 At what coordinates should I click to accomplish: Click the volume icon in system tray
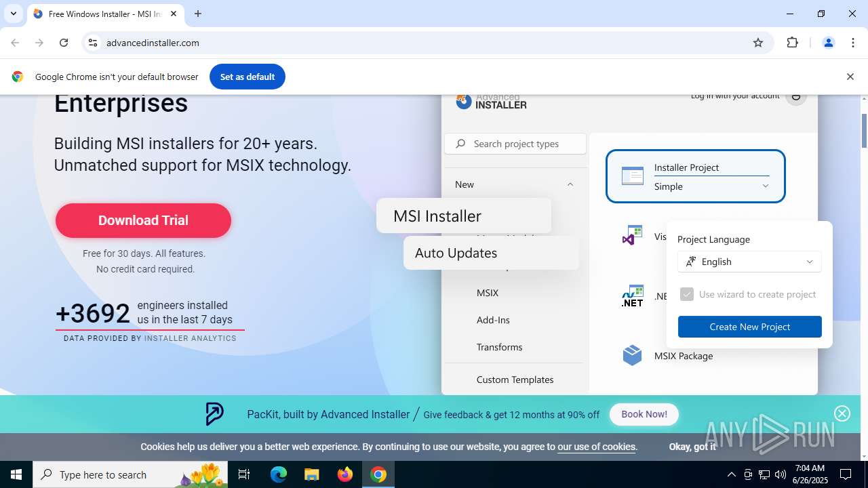pos(781,474)
